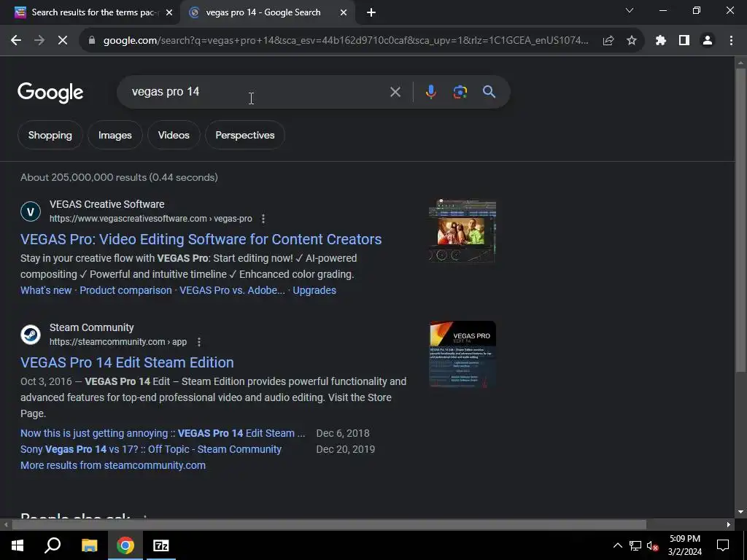The image size is (747, 560).
Task: Open a new browser tab
Action: (371, 12)
